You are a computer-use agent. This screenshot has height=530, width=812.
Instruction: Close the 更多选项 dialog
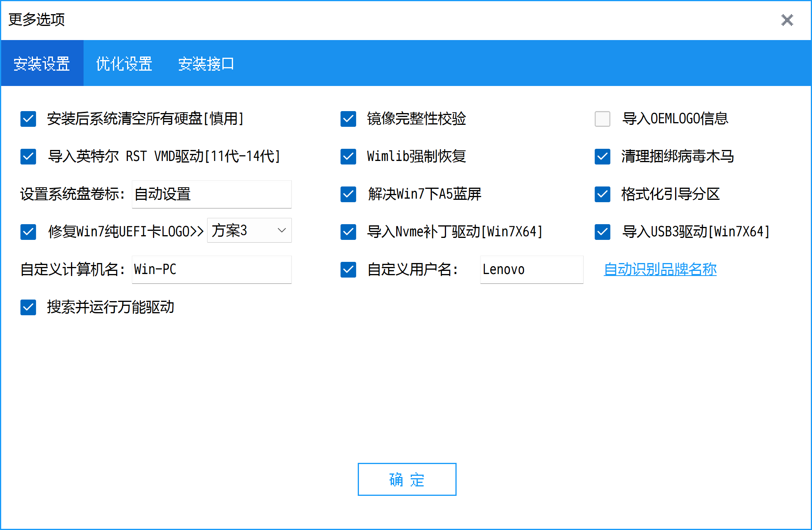click(x=787, y=20)
